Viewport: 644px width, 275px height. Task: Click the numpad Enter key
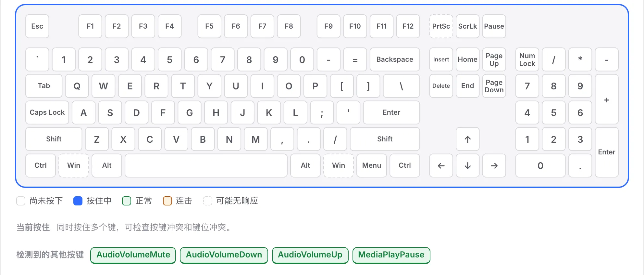point(607,152)
